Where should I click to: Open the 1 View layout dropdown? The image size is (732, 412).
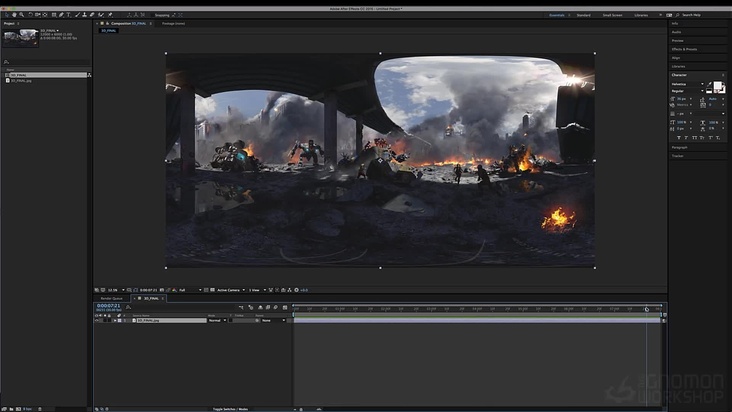click(257, 290)
